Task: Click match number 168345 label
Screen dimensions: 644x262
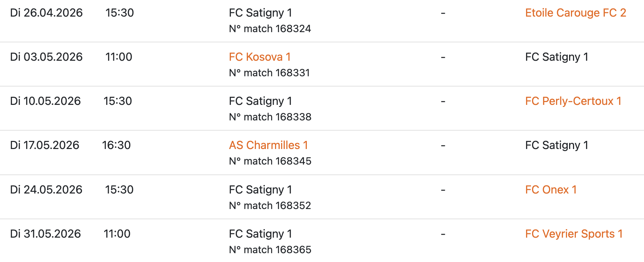Action: tap(270, 161)
